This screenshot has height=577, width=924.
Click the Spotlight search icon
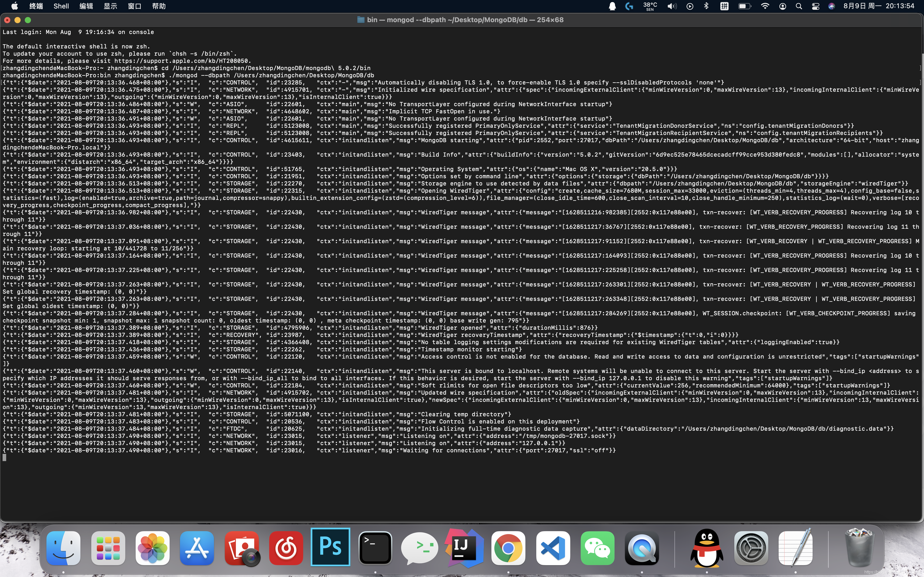pyautogui.click(x=799, y=6)
